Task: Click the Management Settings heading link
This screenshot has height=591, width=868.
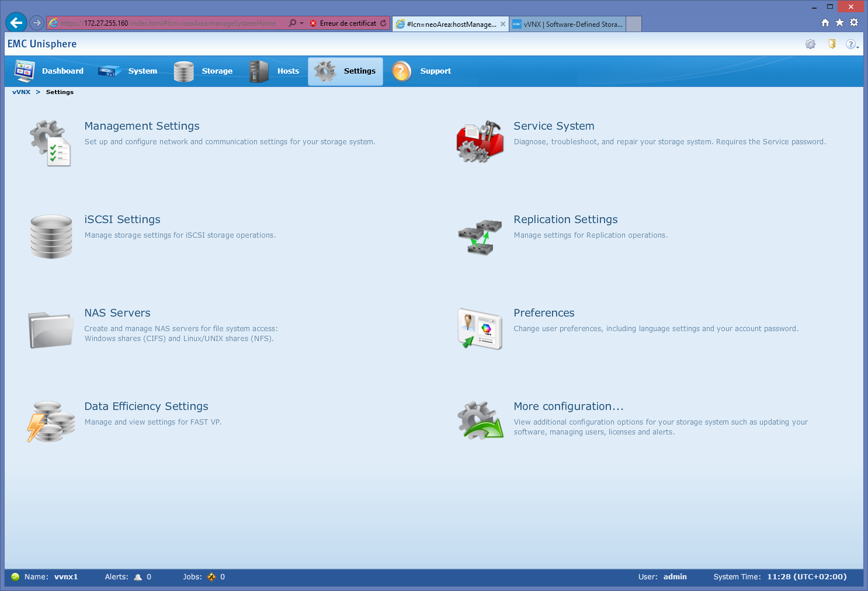Action: pyautogui.click(x=142, y=126)
